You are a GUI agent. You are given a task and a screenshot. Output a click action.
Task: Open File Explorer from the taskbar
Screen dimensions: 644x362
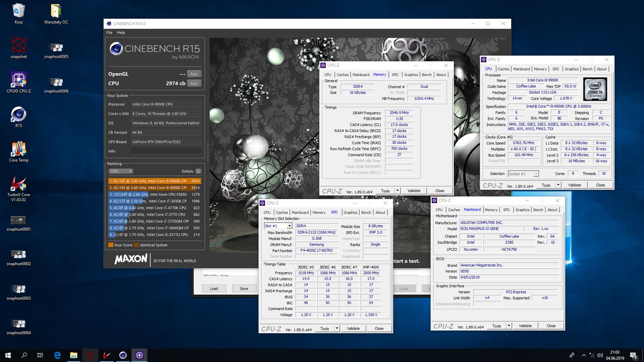tap(73, 355)
